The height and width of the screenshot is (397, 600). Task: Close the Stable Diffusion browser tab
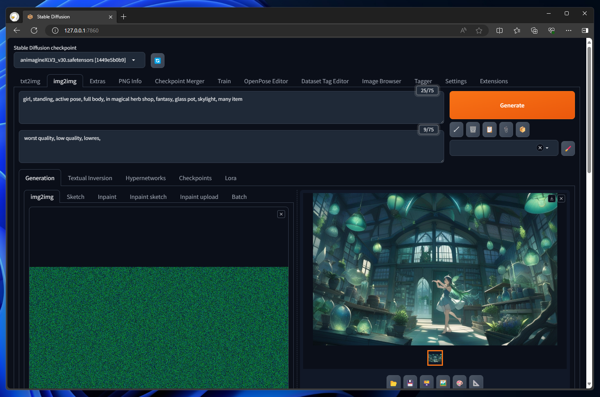pos(111,17)
